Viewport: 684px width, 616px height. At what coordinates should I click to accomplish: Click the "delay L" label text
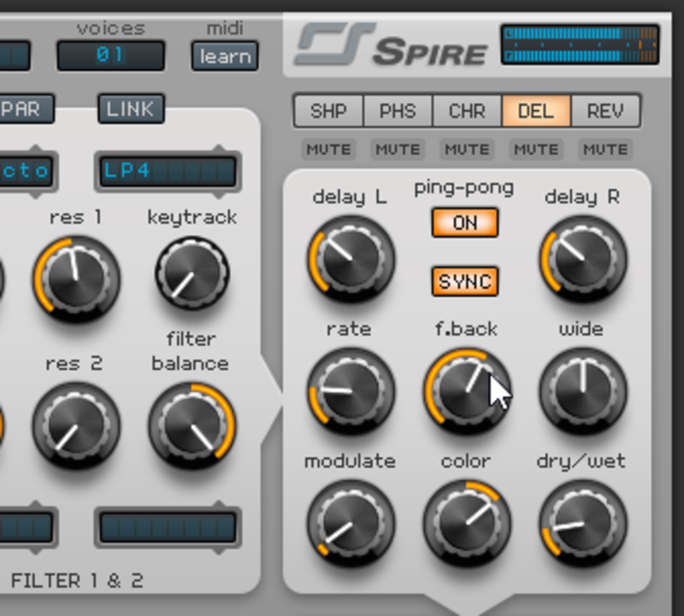350,197
